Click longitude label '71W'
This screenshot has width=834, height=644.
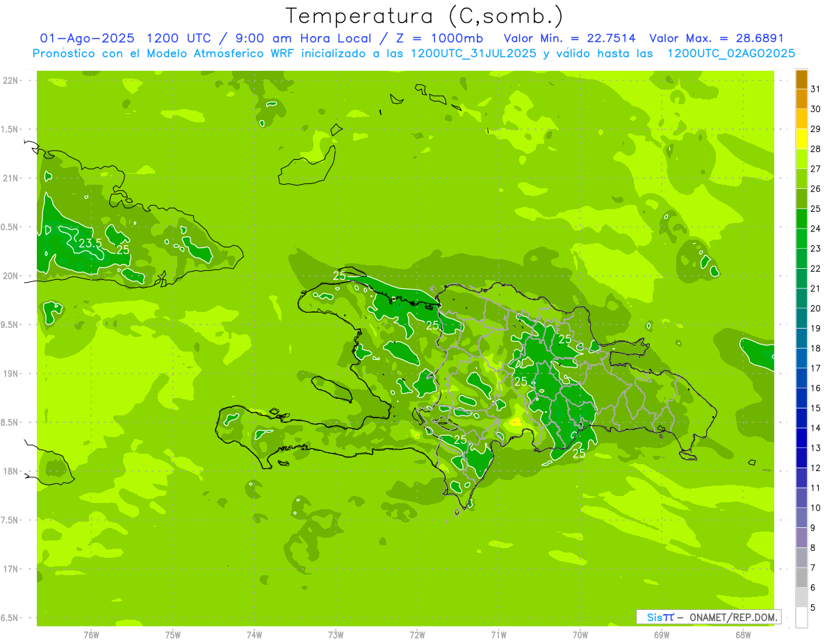pyautogui.click(x=498, y=635)
